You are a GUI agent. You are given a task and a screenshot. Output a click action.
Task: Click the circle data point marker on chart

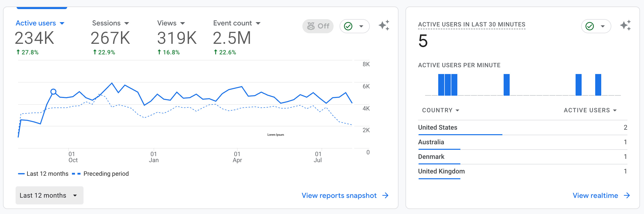click(53, 92)
